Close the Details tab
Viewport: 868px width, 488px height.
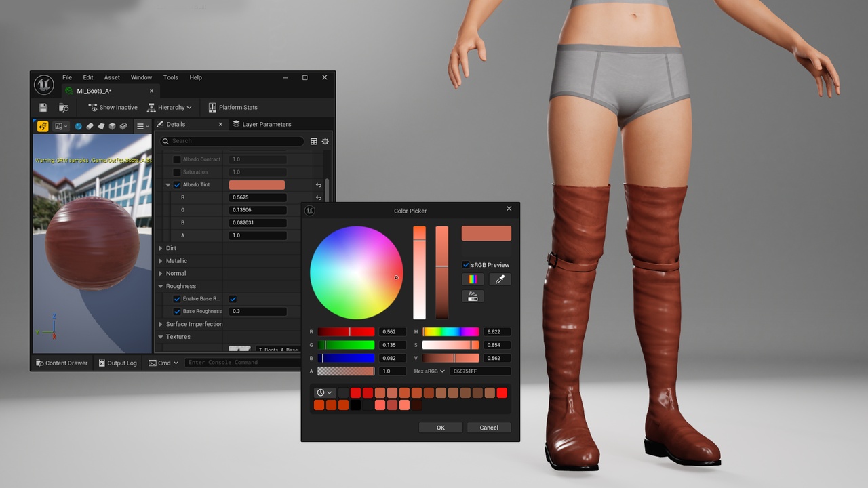coord(220,124)
